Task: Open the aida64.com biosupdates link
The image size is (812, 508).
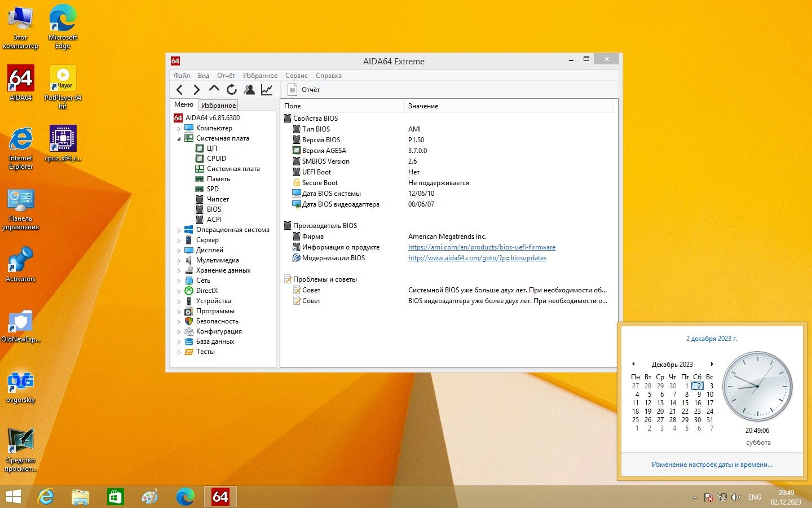Action: (477, 258)
